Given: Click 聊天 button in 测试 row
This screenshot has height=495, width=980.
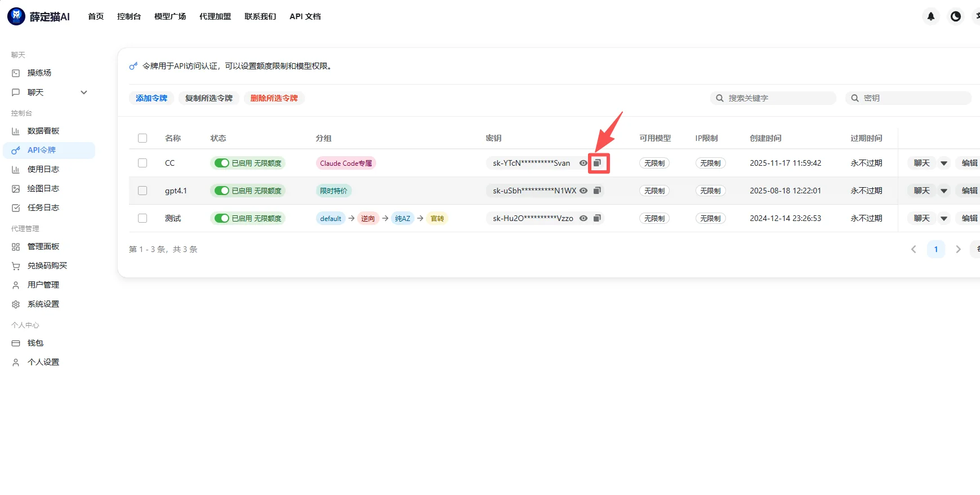Looking at the screenshot, I should [921, 218].
